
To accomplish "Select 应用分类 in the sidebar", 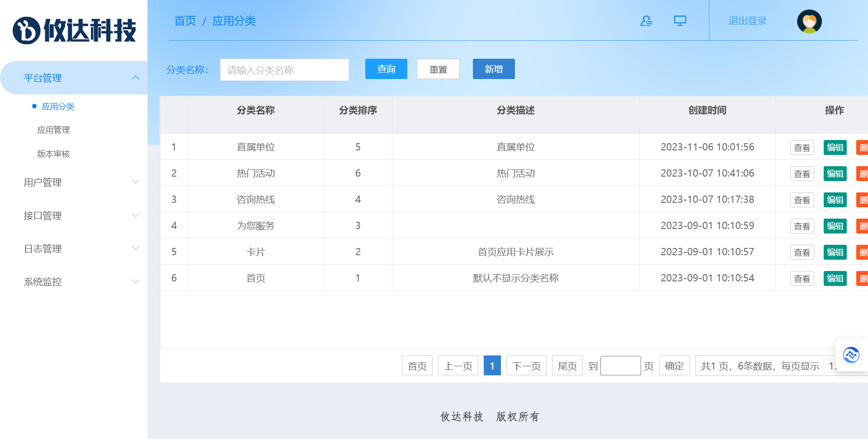I will click(x=58, y=106).
